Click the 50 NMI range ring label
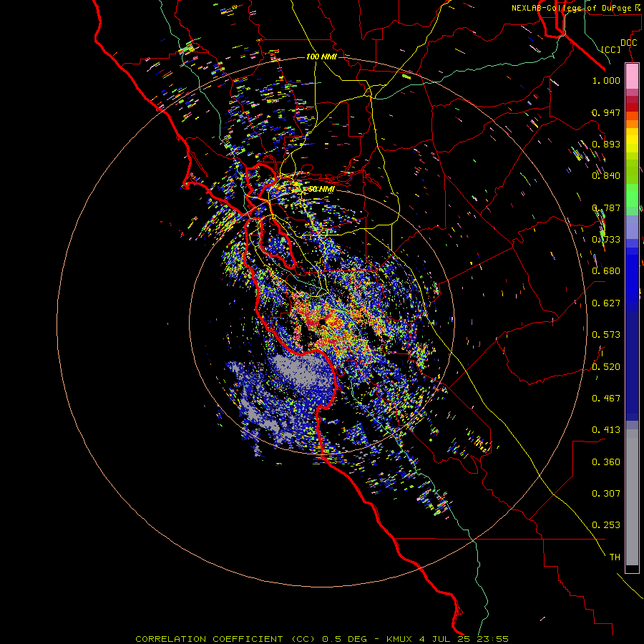644x644 pixels. pos(321,189)
